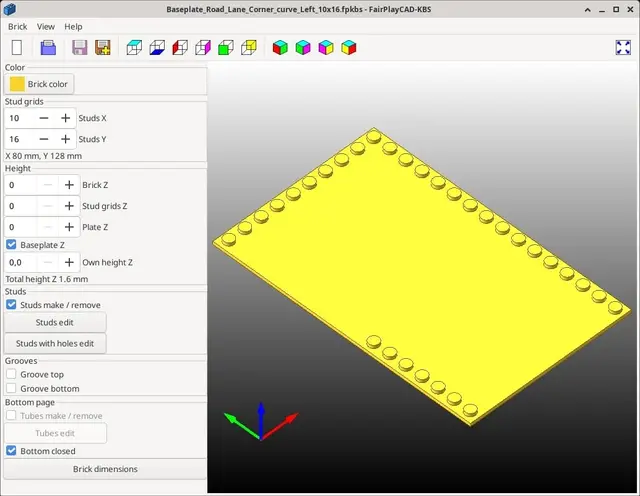Switch to view cube with red face

pos(180,47)
